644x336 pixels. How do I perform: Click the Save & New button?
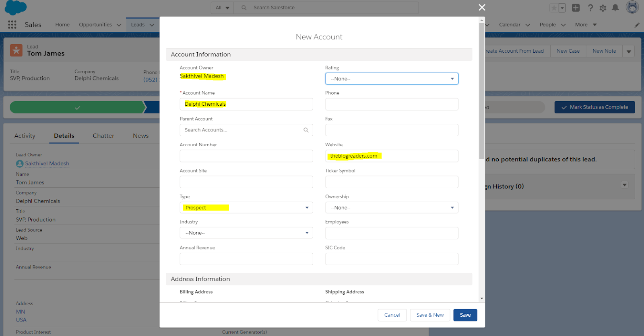point(430,315)
